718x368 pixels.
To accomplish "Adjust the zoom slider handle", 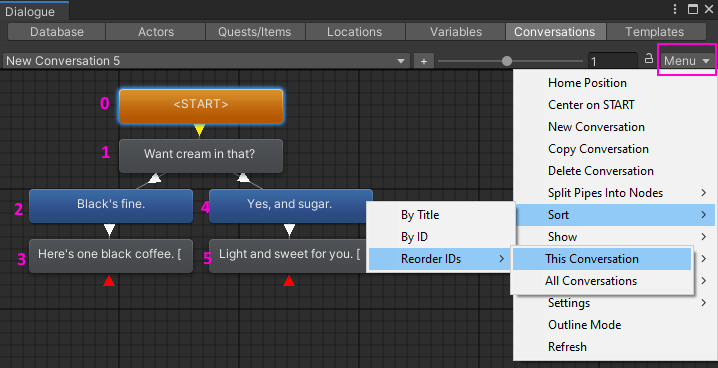I will tap(506, 61).
